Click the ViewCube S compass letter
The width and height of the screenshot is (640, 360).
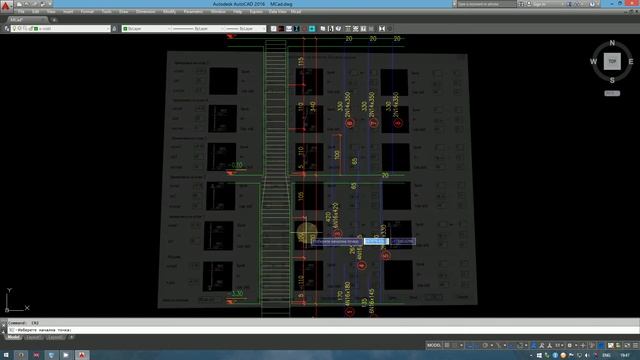pos(612,80)
